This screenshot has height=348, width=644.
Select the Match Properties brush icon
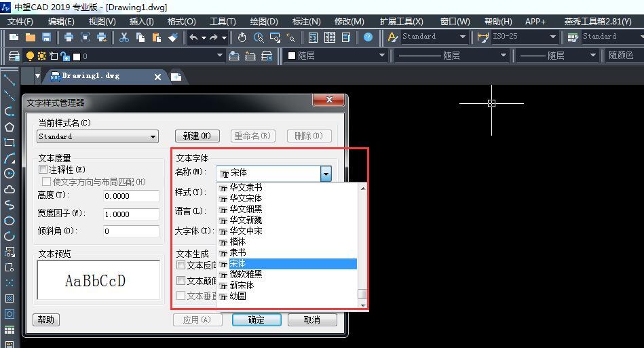point(173,37)
